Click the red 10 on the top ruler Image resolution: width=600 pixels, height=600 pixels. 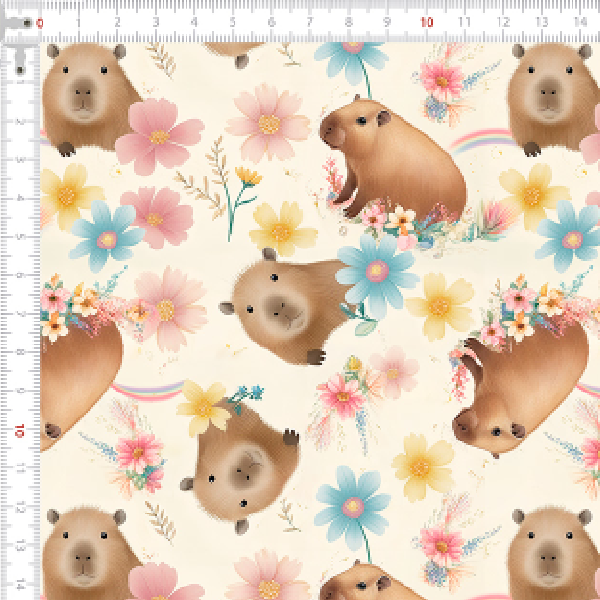coord(427,22)
